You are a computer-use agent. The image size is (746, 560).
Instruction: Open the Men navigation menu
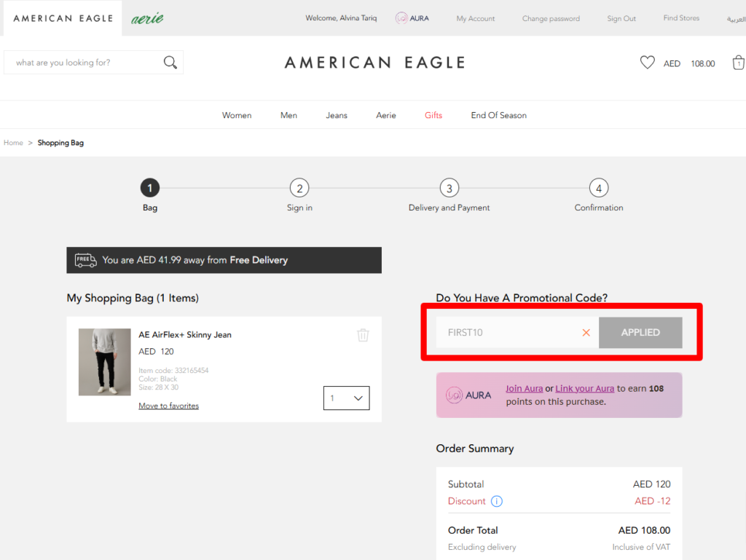(x=288, y=114)
